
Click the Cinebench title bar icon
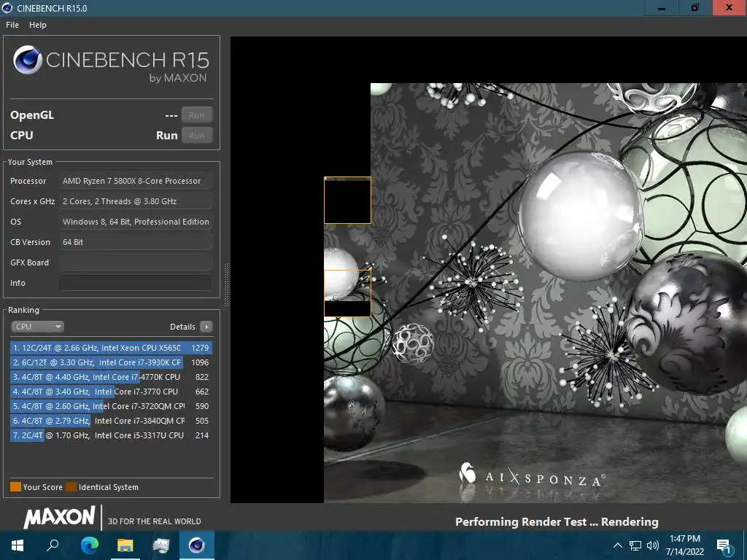point(7,8)
